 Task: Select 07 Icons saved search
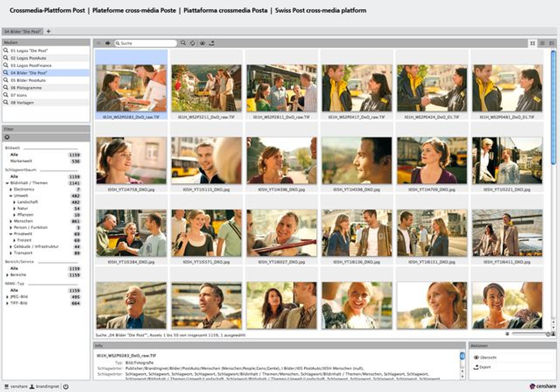46,95
